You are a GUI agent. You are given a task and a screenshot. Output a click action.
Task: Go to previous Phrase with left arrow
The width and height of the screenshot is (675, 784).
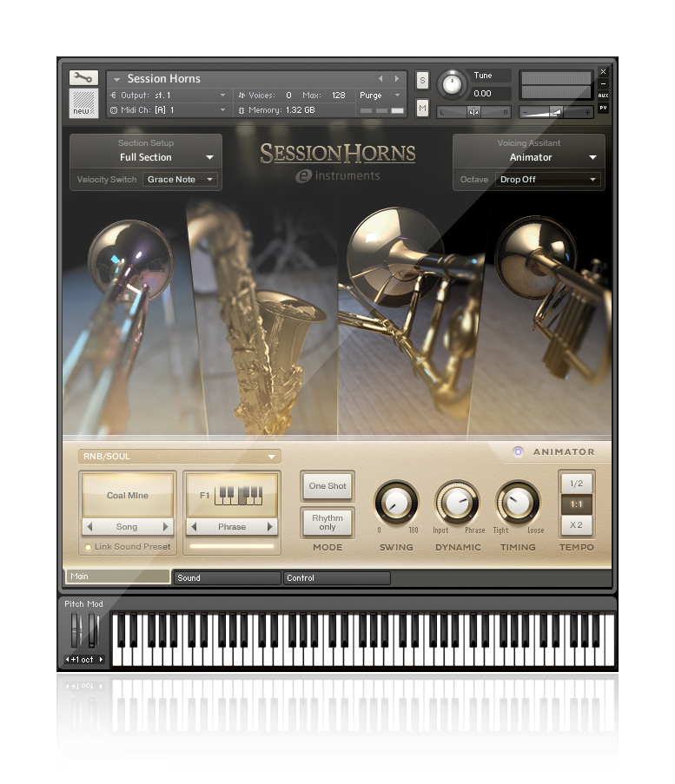coord(194,527)
